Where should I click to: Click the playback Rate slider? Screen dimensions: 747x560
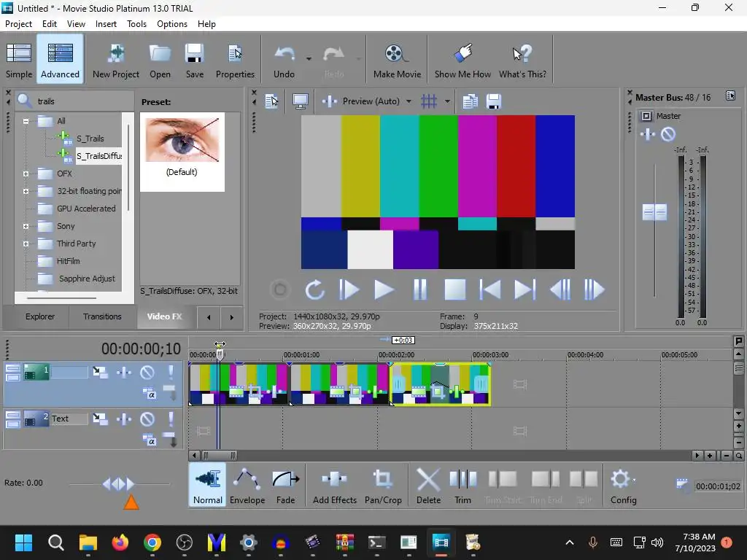click(x=119, y=484)
